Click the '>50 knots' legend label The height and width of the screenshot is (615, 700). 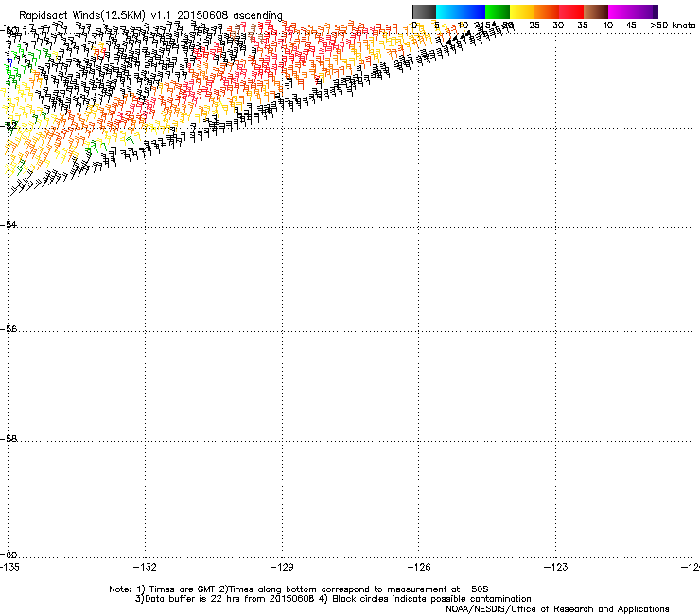coord(673,26)
